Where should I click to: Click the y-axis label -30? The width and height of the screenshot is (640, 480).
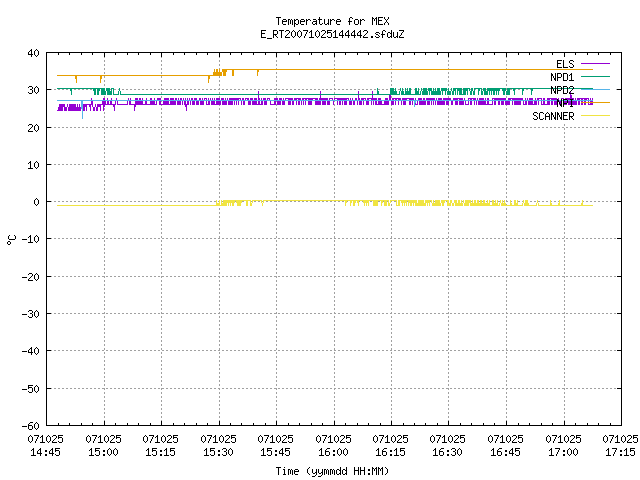[31, 314]
